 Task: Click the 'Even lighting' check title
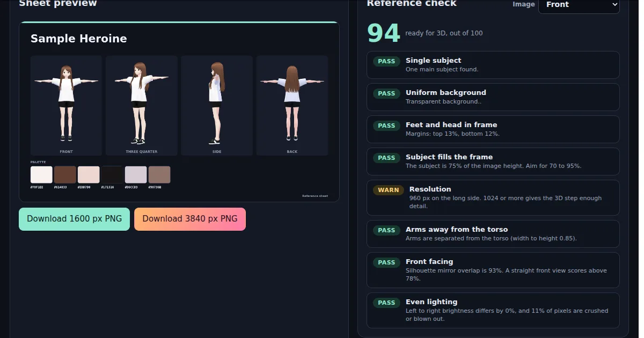point(431,302)
